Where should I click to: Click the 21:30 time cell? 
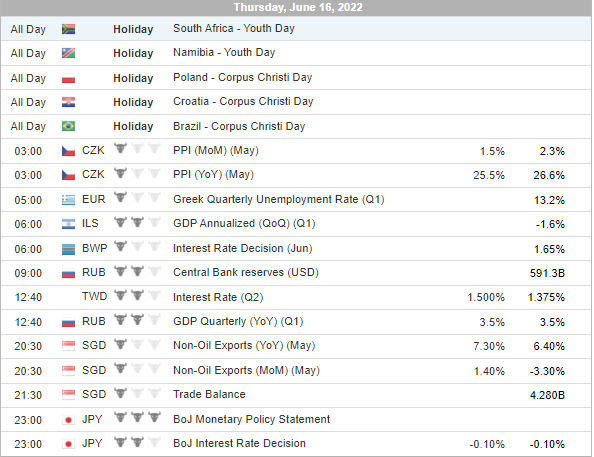click(28, 395)
